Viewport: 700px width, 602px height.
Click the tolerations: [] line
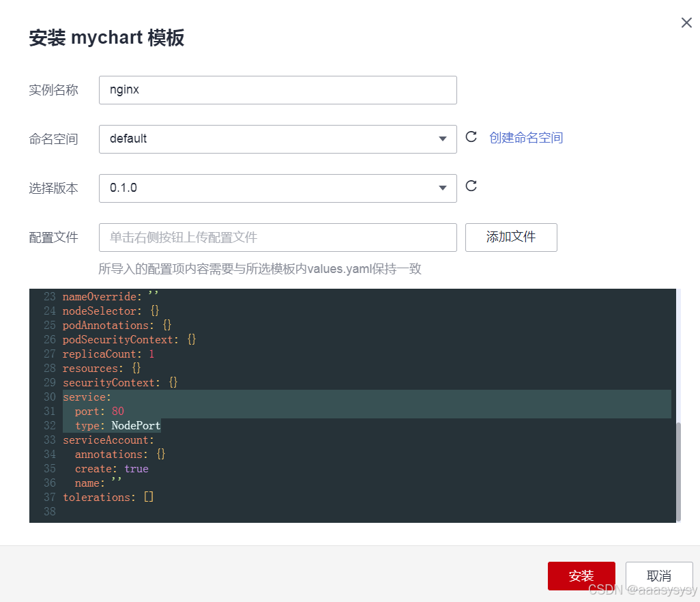(108, 497)
